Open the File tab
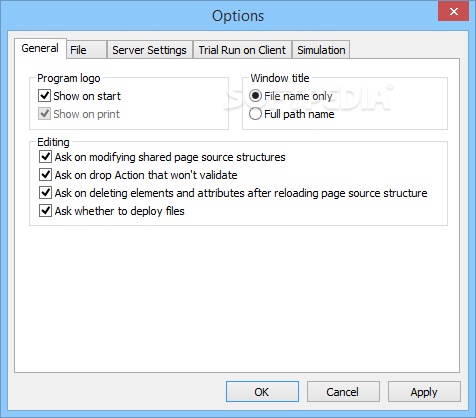The image size is (476, 418). click(87, 50)
